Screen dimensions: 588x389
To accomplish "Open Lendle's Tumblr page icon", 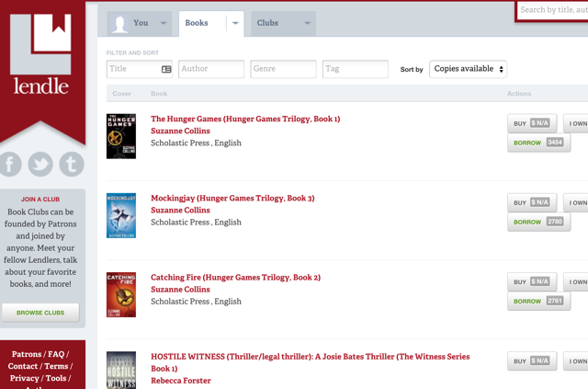I will (72, 164).
